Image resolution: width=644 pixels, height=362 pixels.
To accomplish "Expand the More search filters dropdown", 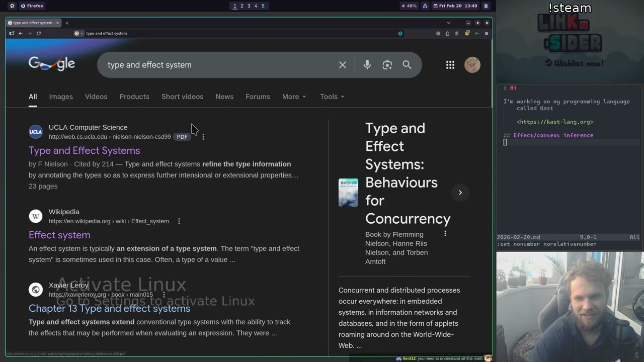I will pos(294,97).
